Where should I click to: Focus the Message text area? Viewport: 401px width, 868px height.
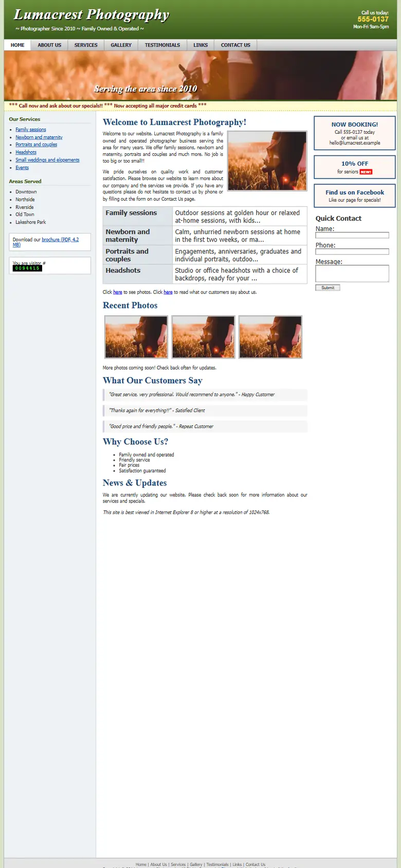click(x=352, y=274)
